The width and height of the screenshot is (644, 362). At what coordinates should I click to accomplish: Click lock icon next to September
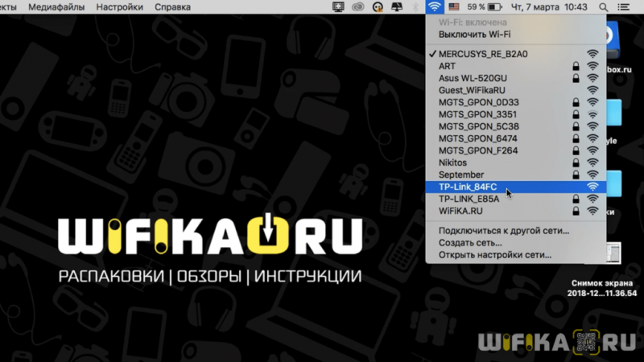(x=576, y=175)
